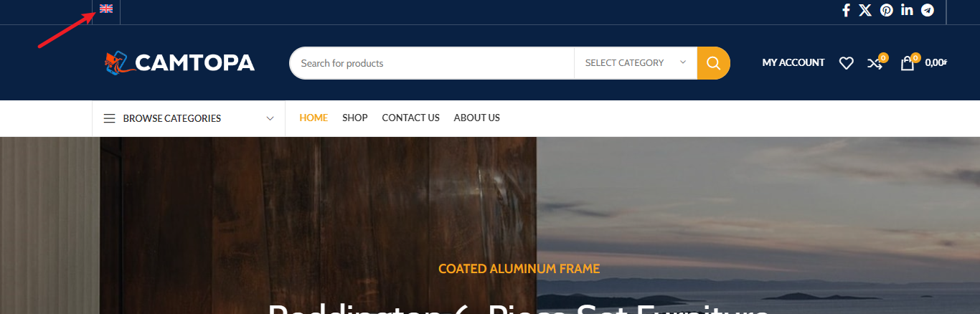Click the UK flag language icon
The image size is (980, 314).
point(106,9)
